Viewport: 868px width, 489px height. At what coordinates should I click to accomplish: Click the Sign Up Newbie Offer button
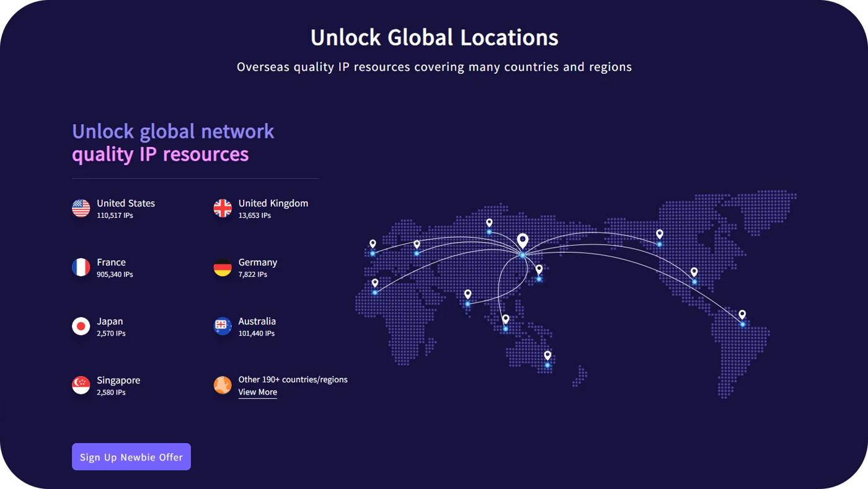pyautogui.click(x=131, y=457)
